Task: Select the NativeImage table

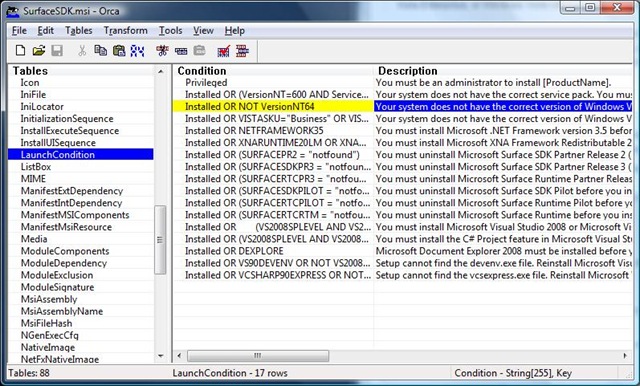Action: pyautogui.click(x=48, y=347)
